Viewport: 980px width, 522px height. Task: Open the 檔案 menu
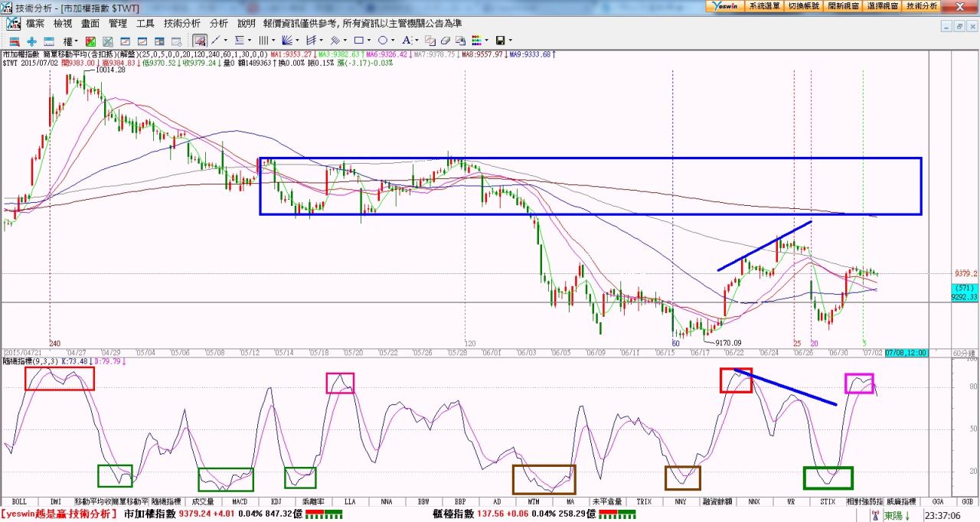point(35,24)
